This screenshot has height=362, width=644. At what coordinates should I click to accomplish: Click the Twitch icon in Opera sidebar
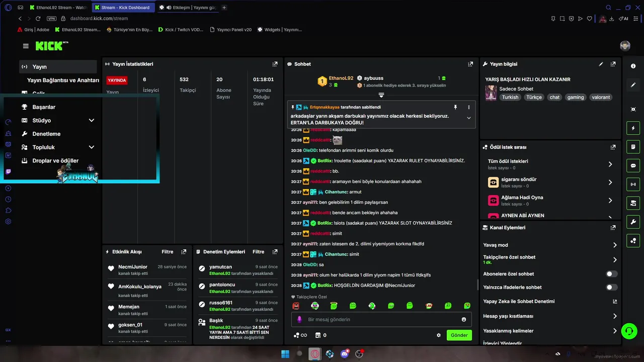point(8,171)
